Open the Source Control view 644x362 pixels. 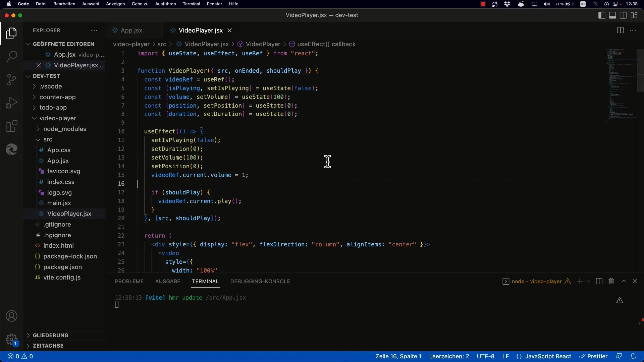point(11,80)
